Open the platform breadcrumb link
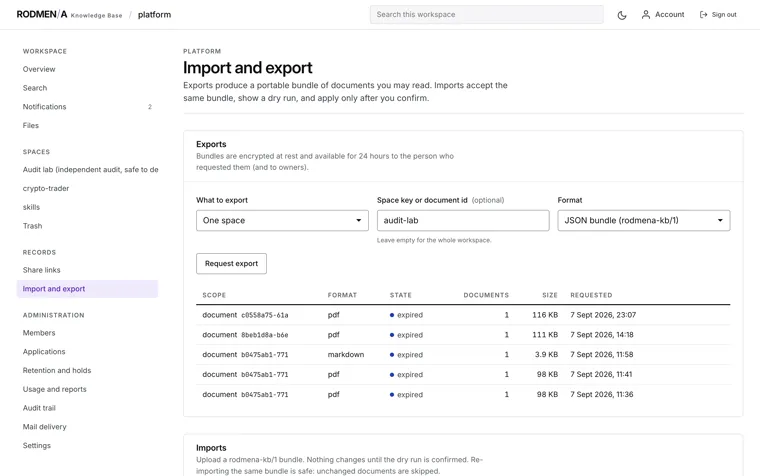Viewport: 760px width, 476px height. tap(154, 15)
